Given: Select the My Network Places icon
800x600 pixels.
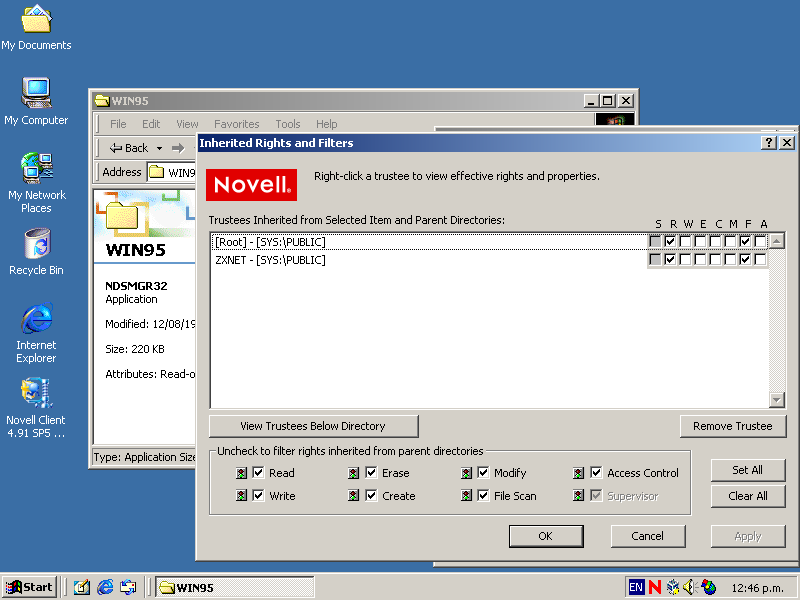Looking at the screenshot, I should (x=36, y=182).
